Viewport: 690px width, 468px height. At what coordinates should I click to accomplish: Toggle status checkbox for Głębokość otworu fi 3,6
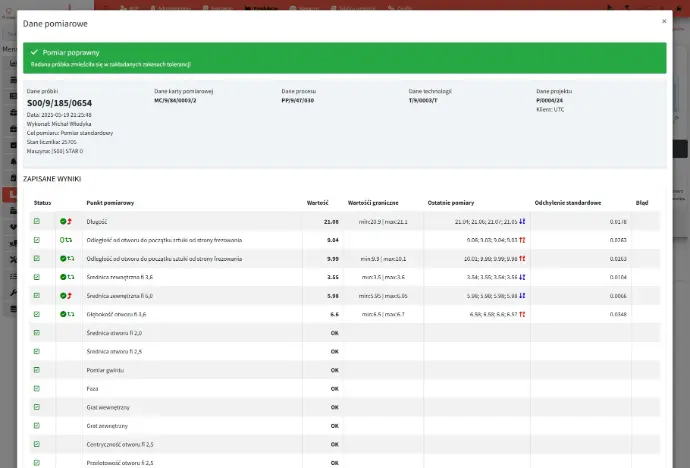pyautogui.click(x=37, y=314)
